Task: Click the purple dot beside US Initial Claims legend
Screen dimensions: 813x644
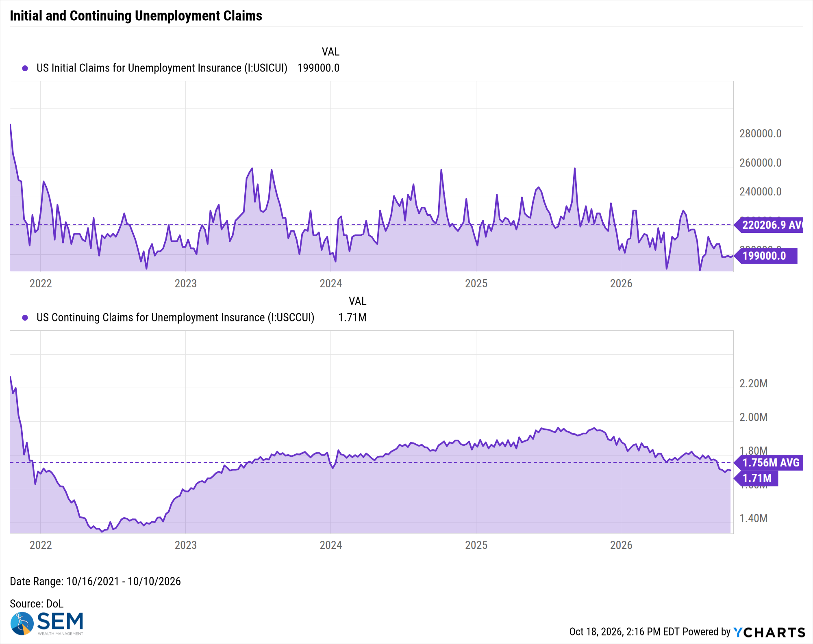Action: pyautogui.click(x=25, y=68)
